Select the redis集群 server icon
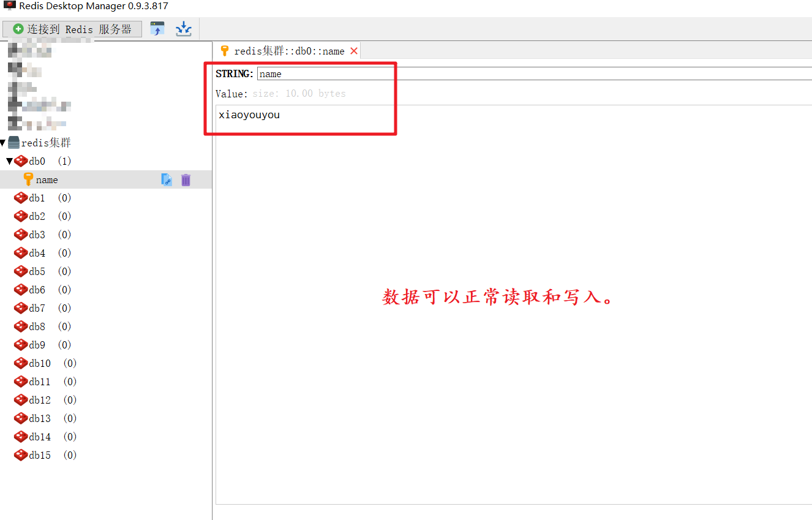This screenshot has width=812, height=520. click(13, 143)
